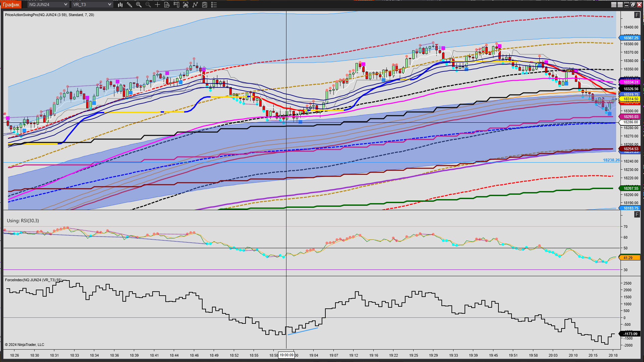This screenshot has height=362, width=644.
Task: Click the F button in RSI panel
Action: coord(637,214)
